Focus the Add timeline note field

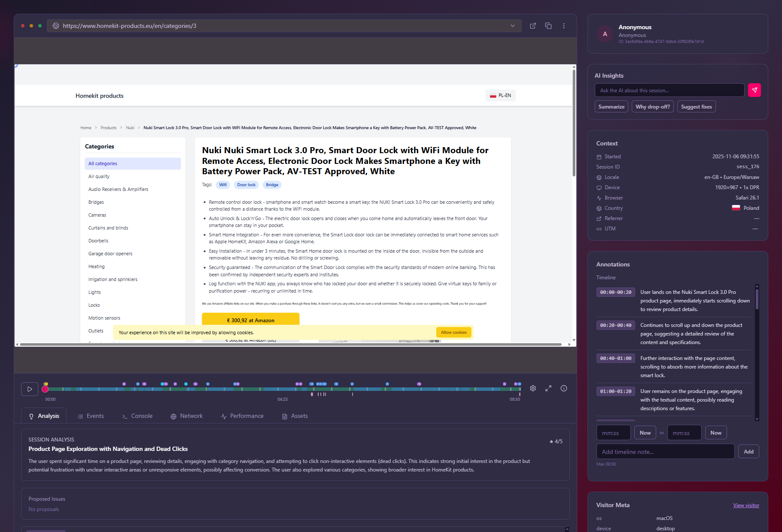(x=665, y=452)
